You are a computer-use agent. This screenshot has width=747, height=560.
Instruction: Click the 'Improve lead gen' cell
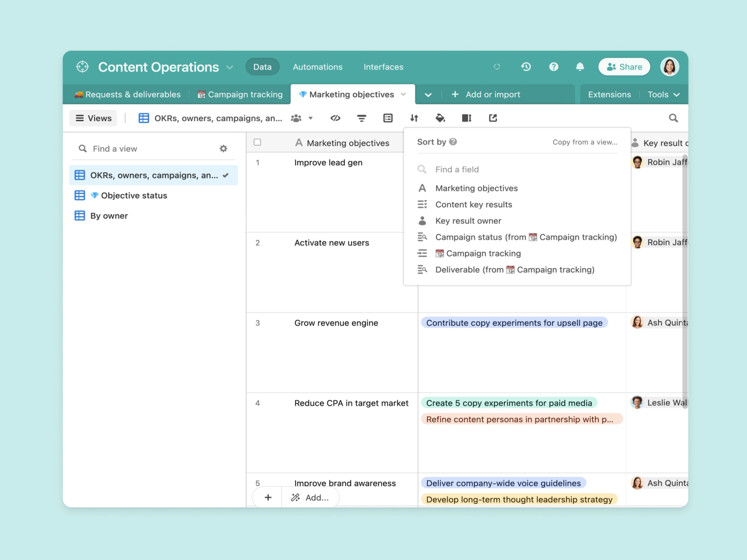[328, 162]
